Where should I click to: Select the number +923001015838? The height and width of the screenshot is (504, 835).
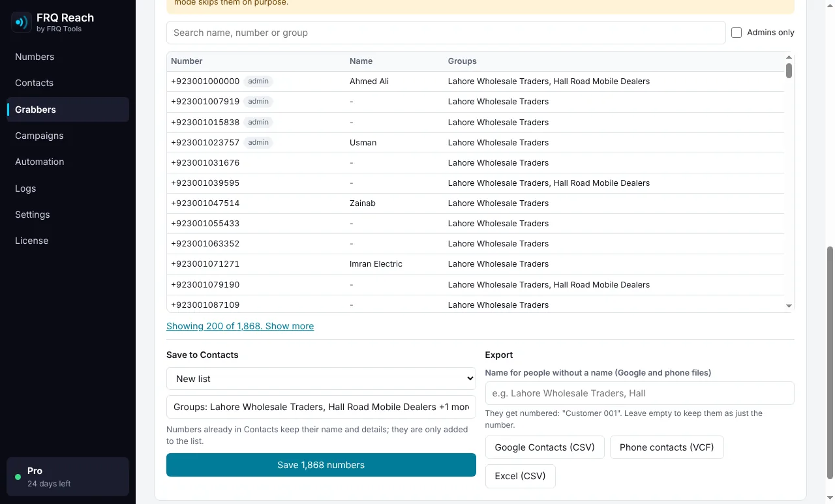point(205,122)
